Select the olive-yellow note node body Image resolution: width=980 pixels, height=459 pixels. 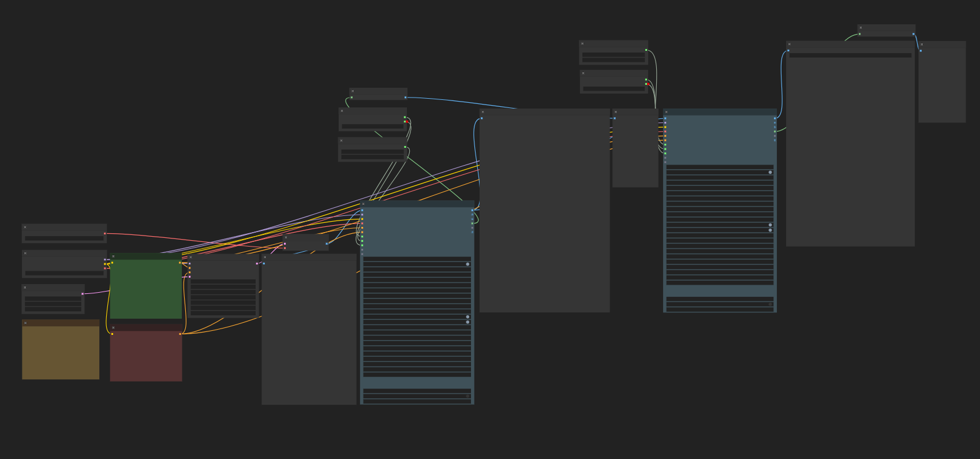(61, 353)
